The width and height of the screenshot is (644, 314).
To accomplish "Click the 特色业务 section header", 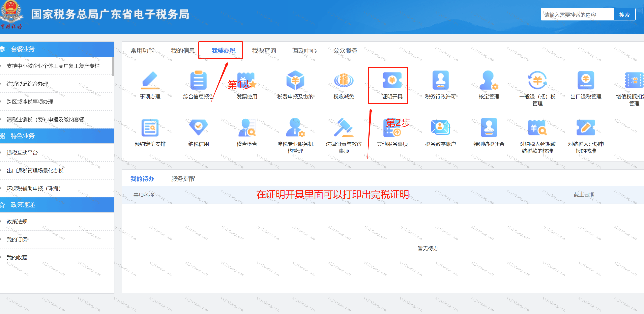I will coord(57,136).
